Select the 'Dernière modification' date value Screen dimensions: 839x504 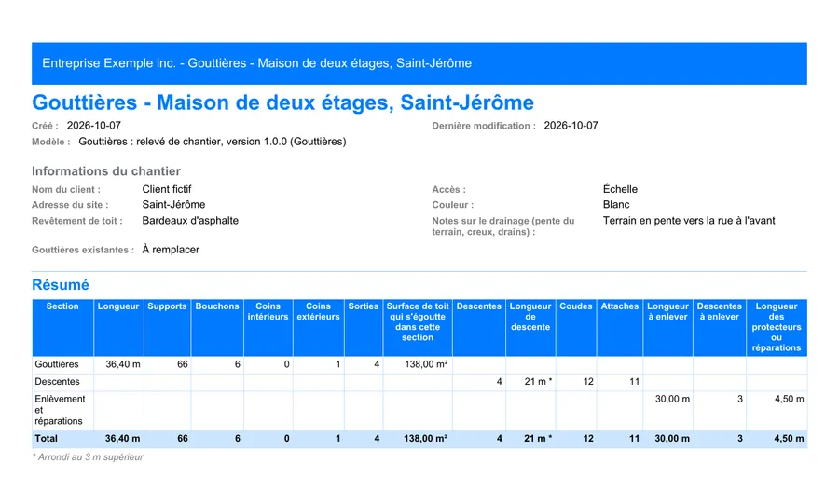571,126
